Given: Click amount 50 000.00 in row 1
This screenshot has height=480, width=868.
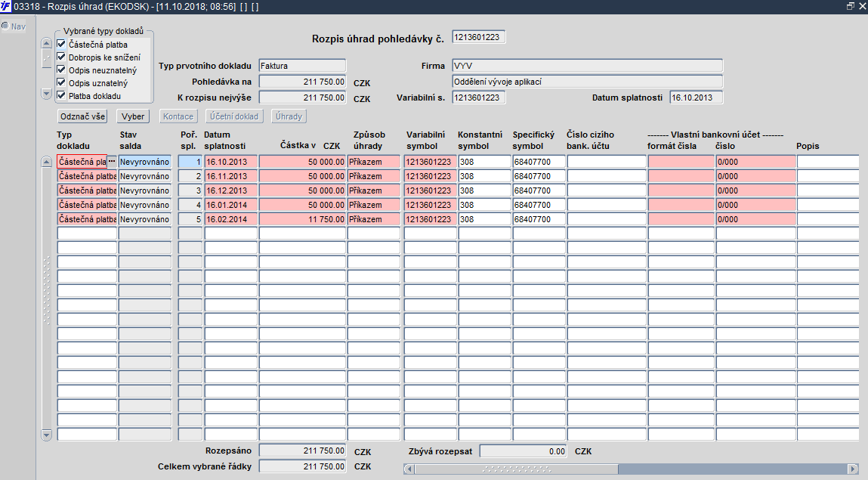Looking at the screenshot, I should pos(302,162).
